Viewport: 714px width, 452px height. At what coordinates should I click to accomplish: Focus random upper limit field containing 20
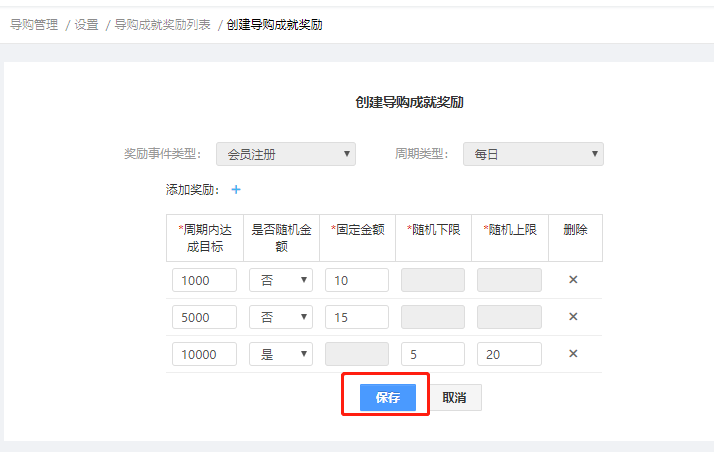coord(510,354)
